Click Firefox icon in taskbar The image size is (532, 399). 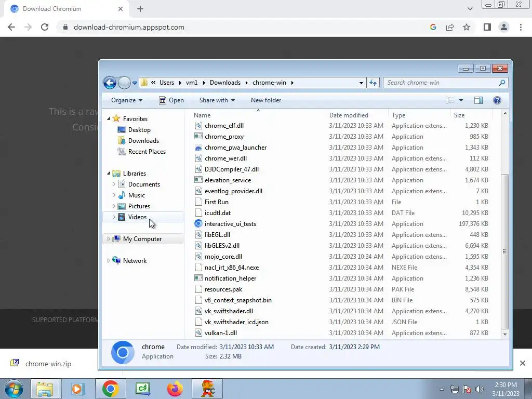pyautogui.click(x=175, y=389)
